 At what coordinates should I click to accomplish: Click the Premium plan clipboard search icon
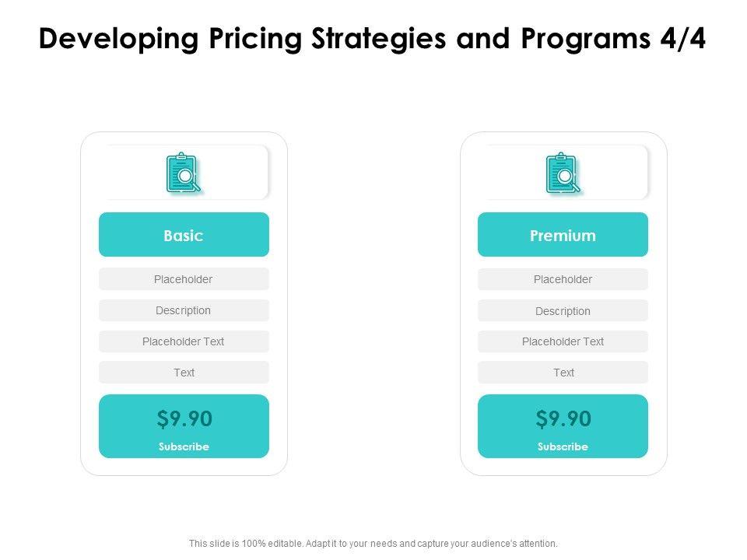pos(563,173)
